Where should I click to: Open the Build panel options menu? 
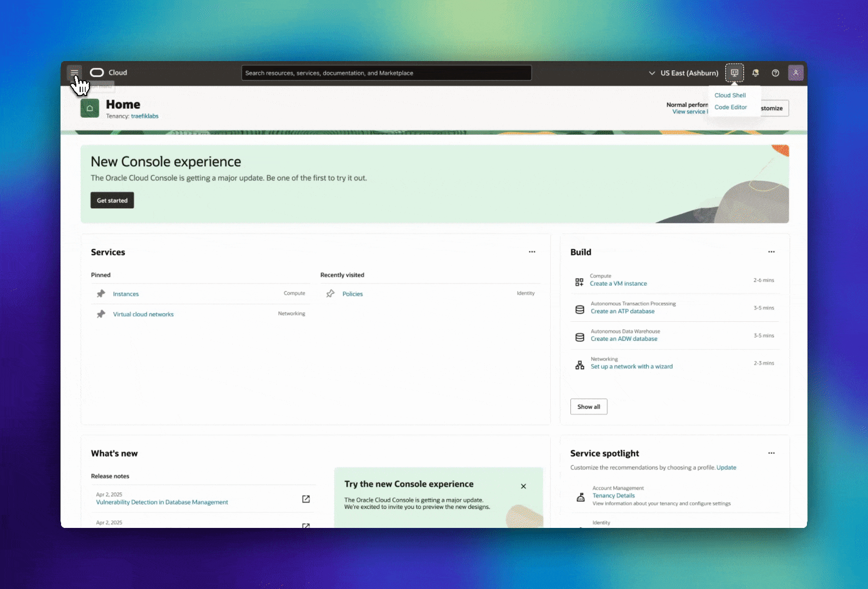[771, 252]
